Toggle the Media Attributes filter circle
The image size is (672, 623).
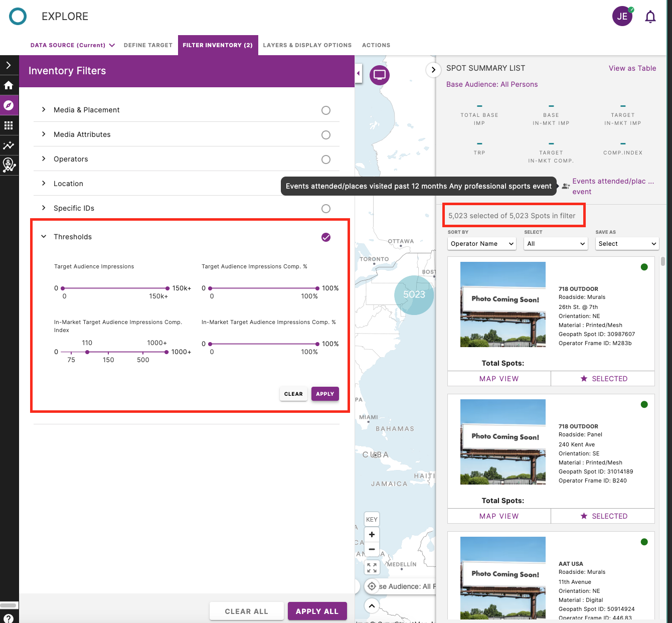(x=326, y=135)
